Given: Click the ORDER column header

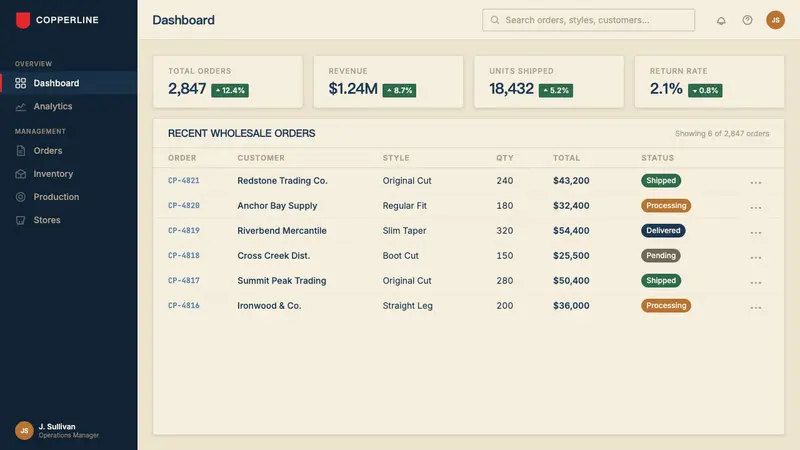Looking at the screenshot, I should (x=182, y=158).
